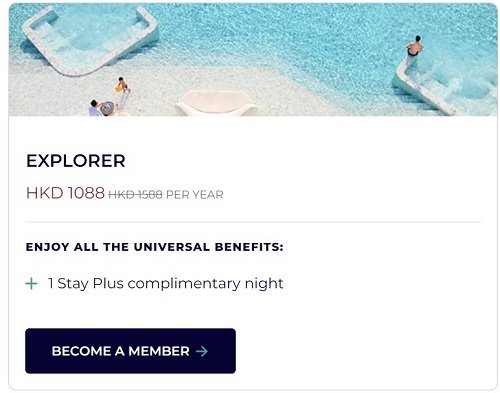Click the arrow icon inside the member button
The height and width of the screenshot is (393, 500).
202,351
